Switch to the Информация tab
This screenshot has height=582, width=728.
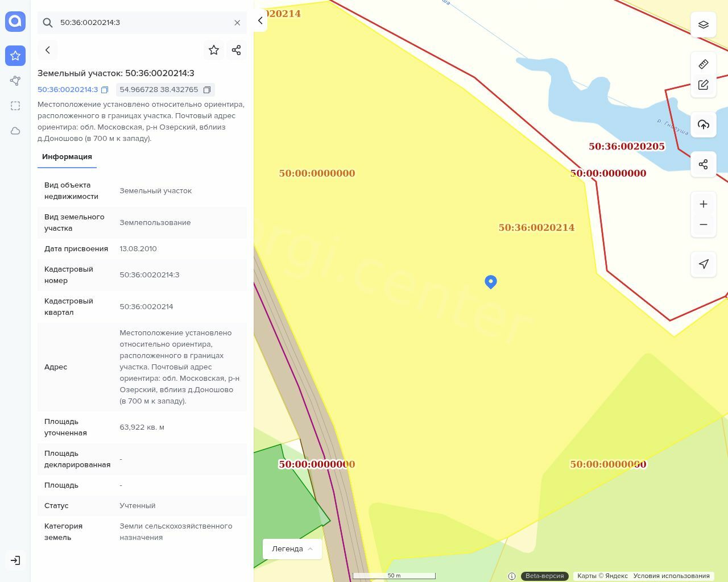coord(67,157)
